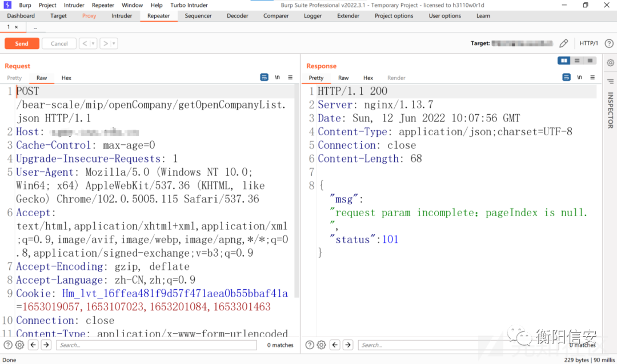This screenshot has height=364, width=617.
Task: Open the previous-history dropdown arrow
Action: [x=93, y=43]
